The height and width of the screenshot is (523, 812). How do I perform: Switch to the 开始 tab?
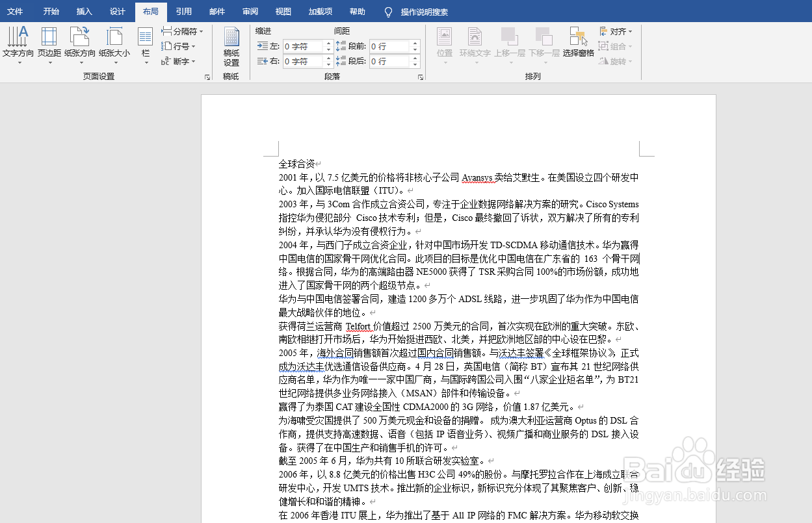coord(51,12)
